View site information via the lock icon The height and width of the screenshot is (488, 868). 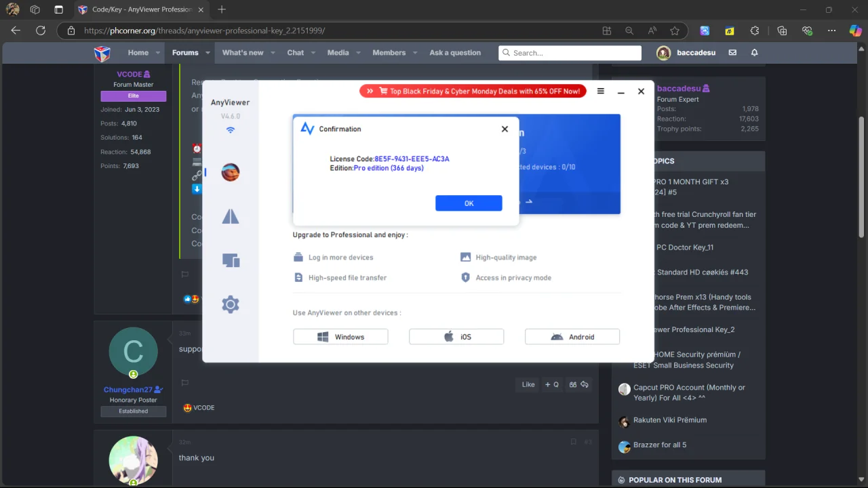click(71, 30)
